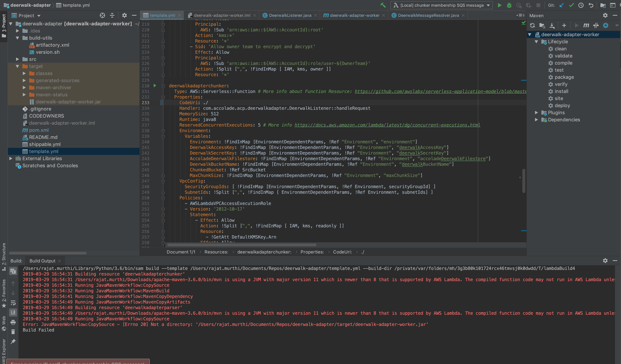The image size is (621, 364).
Task: Open pom.xml in the project tree
Action: tap(39, 130)
